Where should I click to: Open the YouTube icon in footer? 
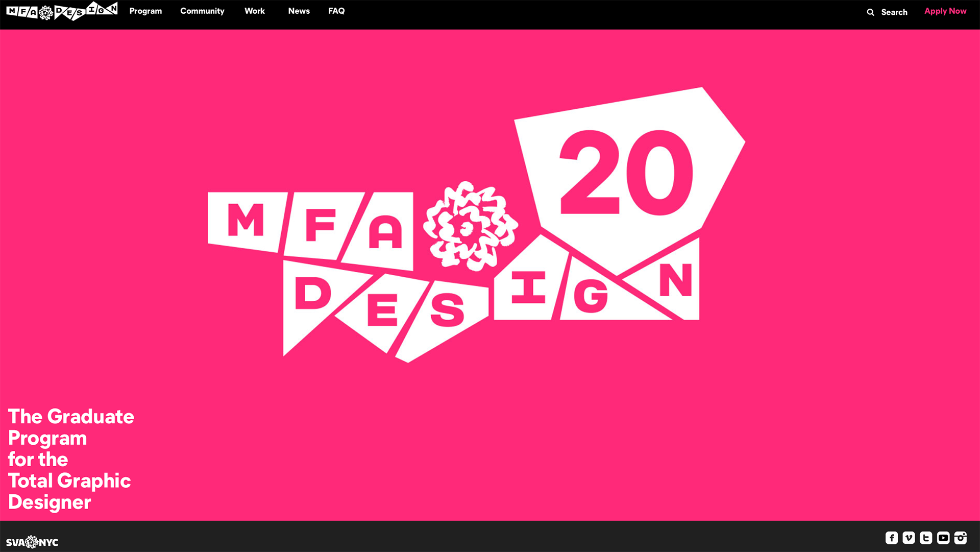click(x=943, y=538)
